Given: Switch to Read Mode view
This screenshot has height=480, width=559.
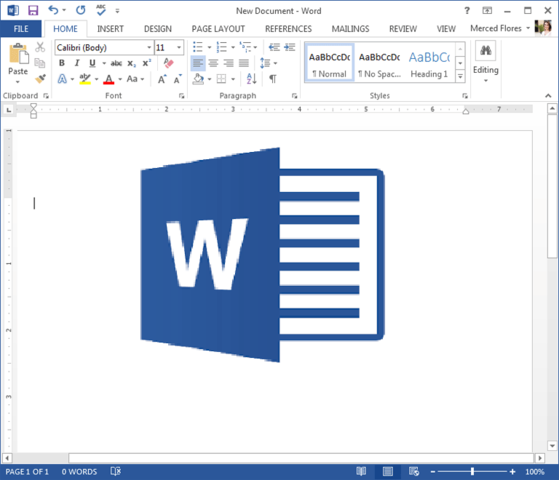Looking at the screenshot, I should [361, 471].
